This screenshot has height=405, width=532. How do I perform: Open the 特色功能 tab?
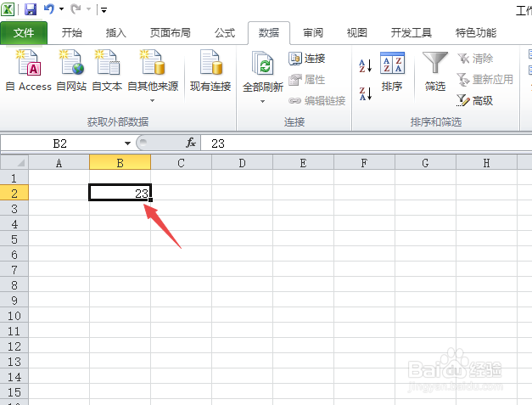coord(476,33)
